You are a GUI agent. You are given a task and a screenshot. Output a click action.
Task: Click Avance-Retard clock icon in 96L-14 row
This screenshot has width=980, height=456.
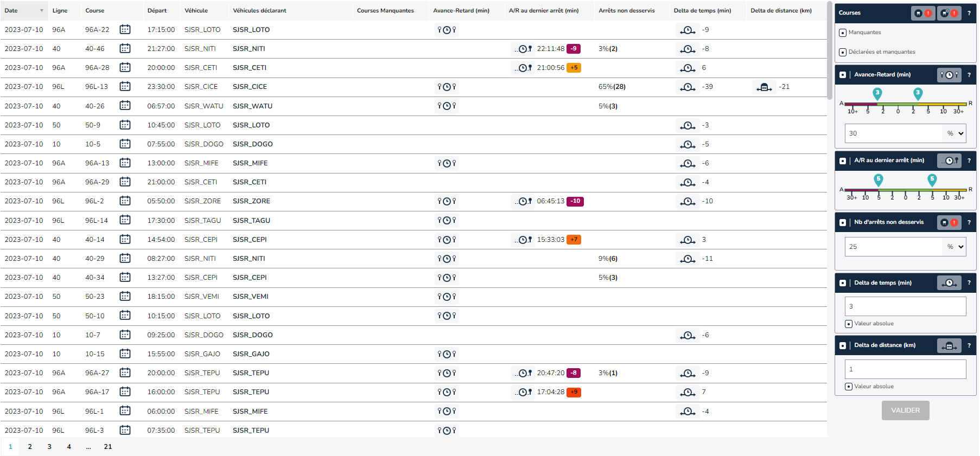point(447,220)
